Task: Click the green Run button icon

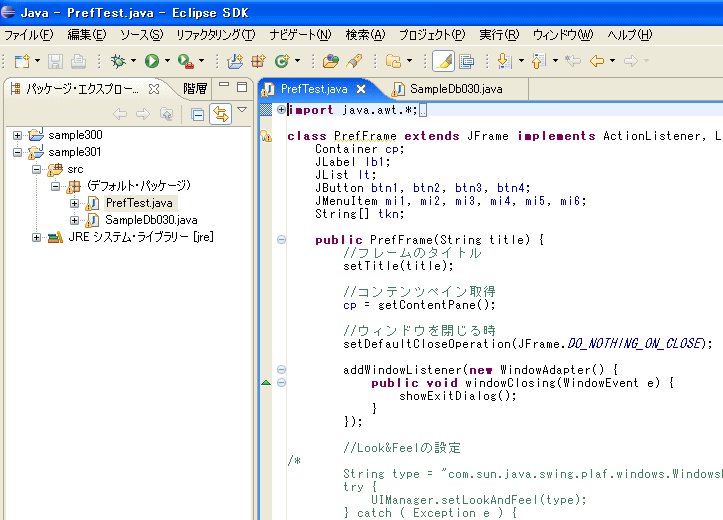Action: click(x=152, y=61)
